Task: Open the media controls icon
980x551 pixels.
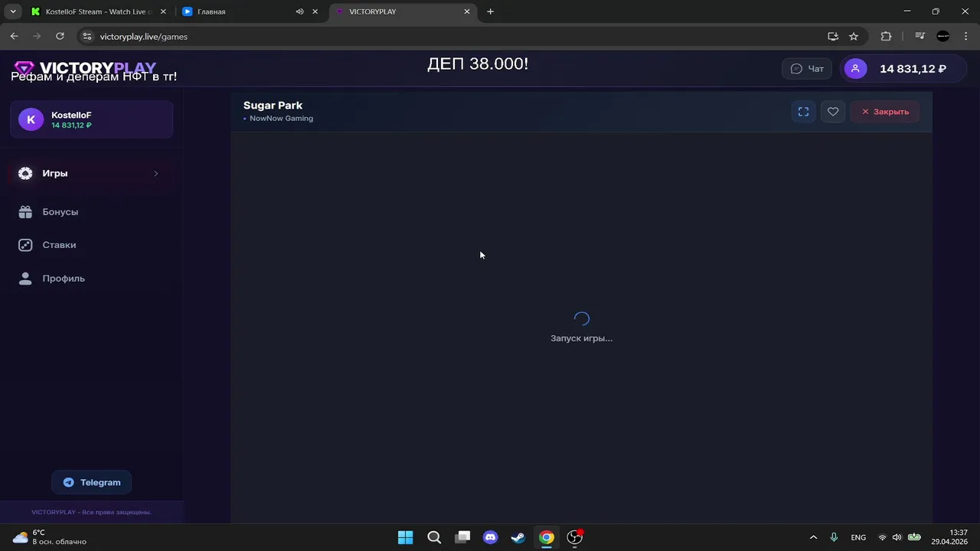Action: pos(920,36)
